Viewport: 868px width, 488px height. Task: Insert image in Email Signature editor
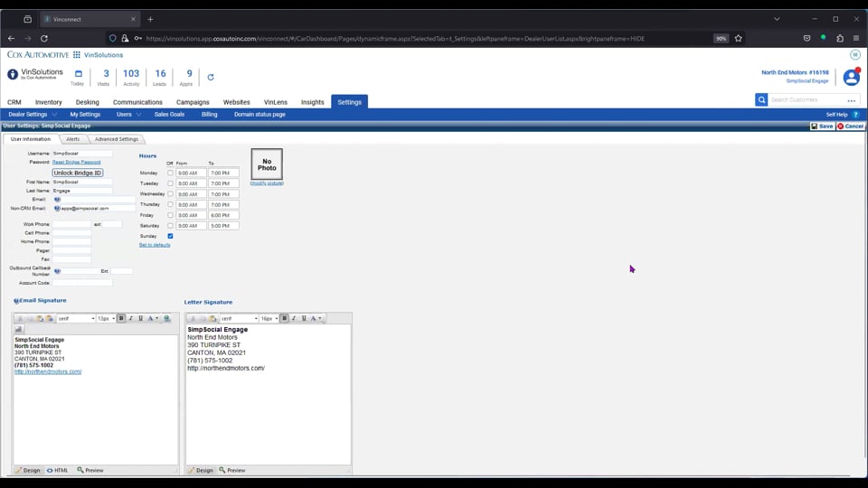click(x=19, y=329)
